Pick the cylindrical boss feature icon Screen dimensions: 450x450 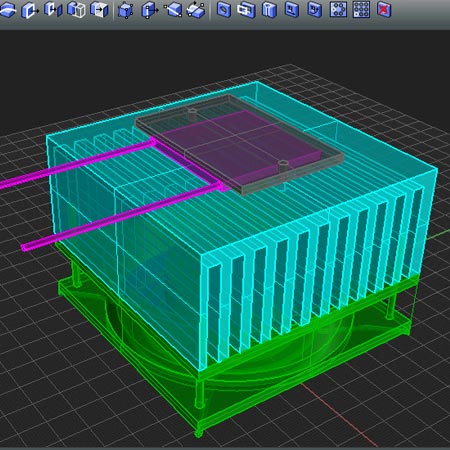point(269,10)
